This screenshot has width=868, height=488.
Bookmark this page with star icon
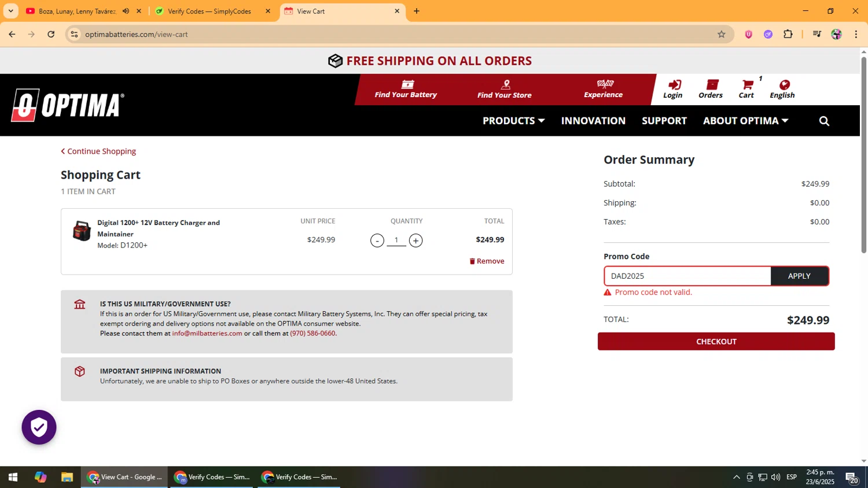point(721,34)
